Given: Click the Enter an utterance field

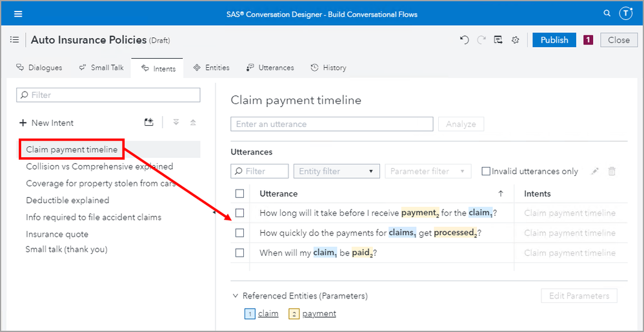Looking at the screenshot, I should (332, 124).
